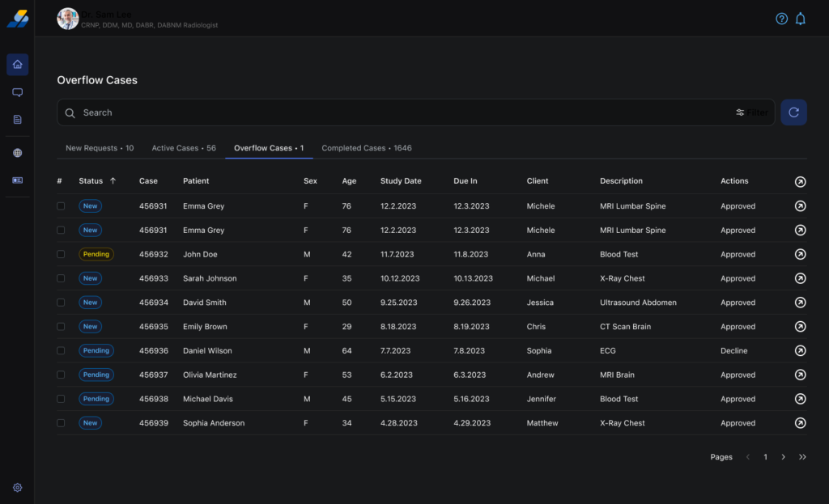829x504 pixels.
Task: Sort by the Status column arrow
Action: (x=113, y=181)
